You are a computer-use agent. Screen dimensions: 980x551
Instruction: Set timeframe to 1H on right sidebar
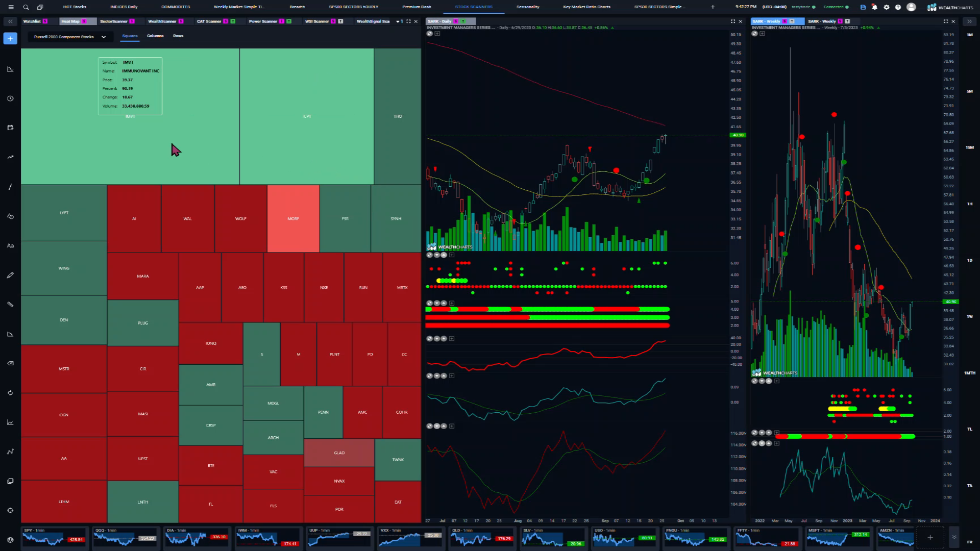tap(969, 204)
